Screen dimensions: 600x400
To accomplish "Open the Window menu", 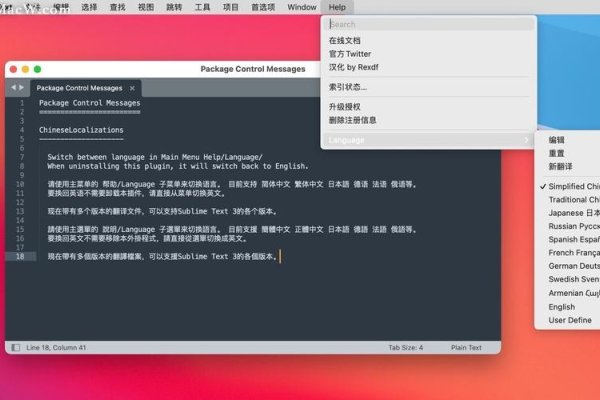I will pos(302,7).
